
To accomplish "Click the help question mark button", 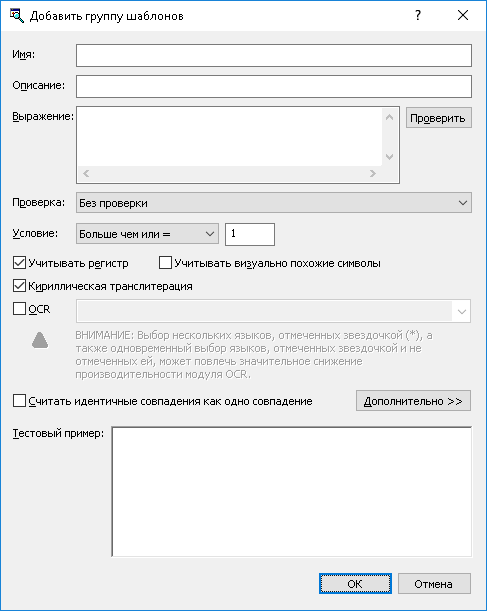I will point(418,16).
